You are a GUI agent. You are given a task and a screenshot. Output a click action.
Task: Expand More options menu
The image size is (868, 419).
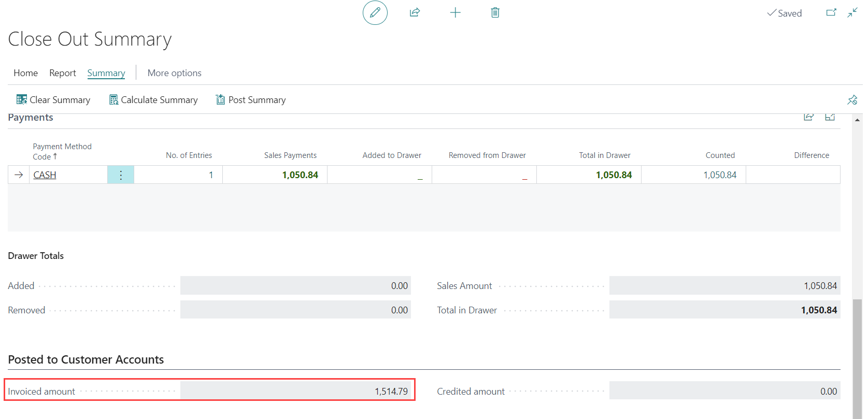(x=174, y=73)
